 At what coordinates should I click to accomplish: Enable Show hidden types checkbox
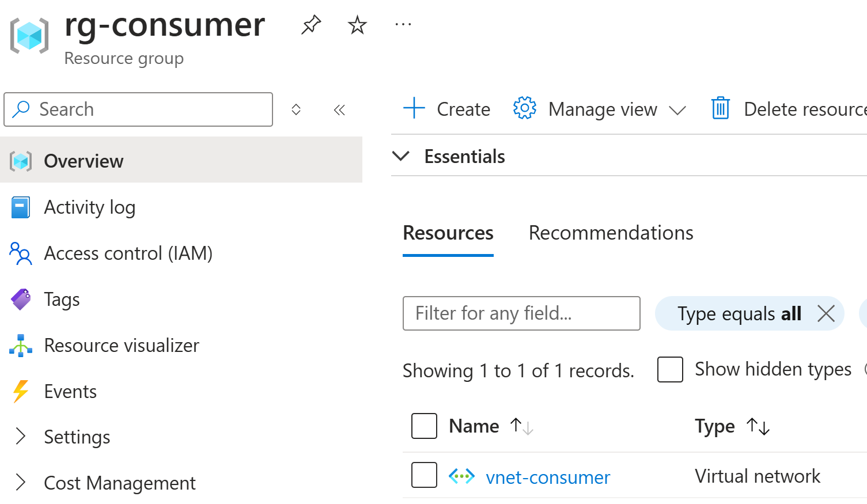[x=670, y=369]
